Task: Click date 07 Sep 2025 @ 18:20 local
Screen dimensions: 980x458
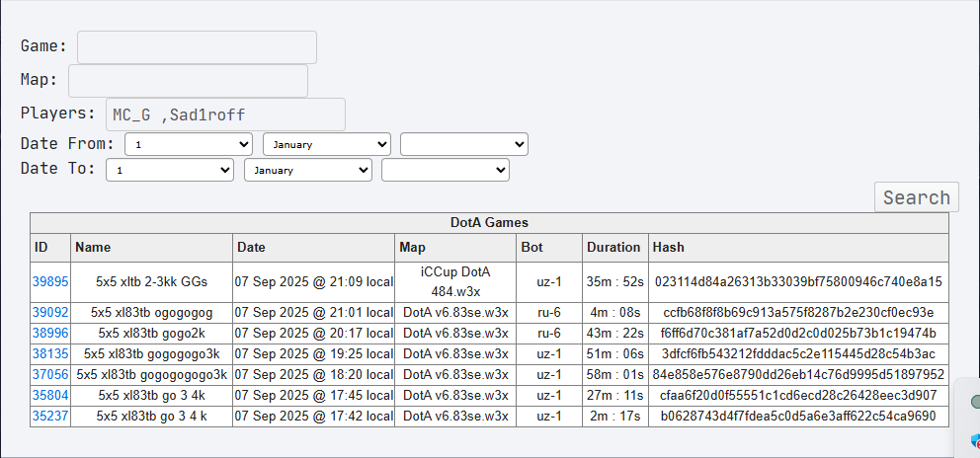Action: pos(314,374)
